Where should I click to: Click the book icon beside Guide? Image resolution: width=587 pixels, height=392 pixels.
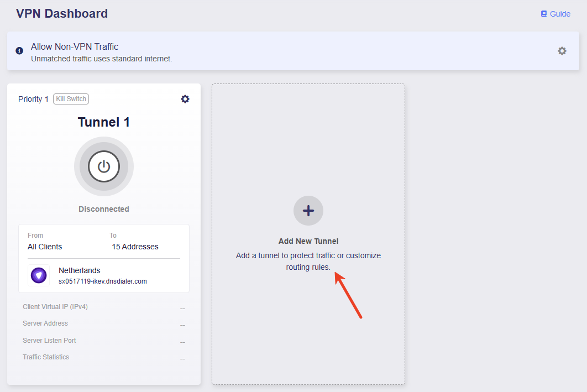[543, 14]
